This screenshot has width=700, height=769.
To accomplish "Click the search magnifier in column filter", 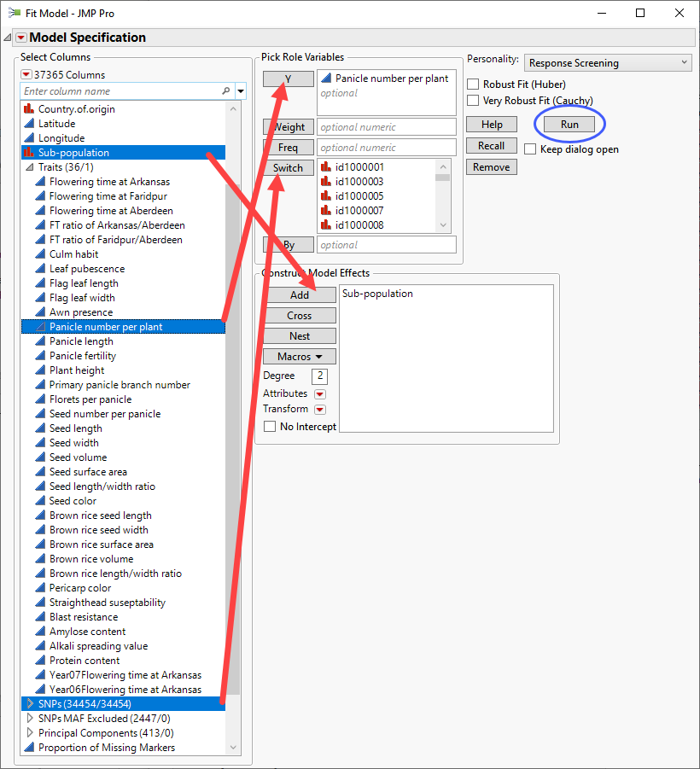I will coord(225,90).
